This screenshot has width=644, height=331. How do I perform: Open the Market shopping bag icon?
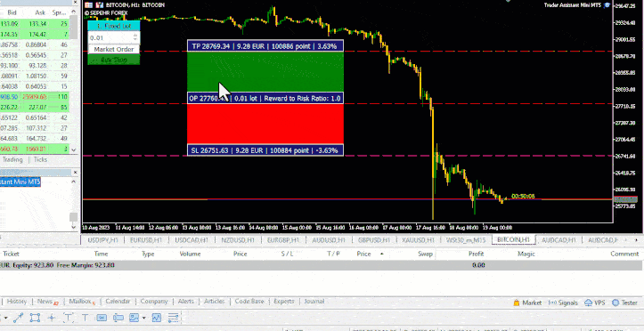coord(517,303)
